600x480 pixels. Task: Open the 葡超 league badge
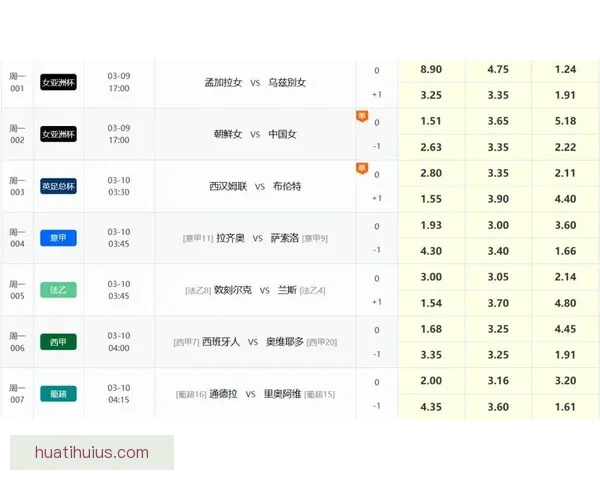coord(59,393)
